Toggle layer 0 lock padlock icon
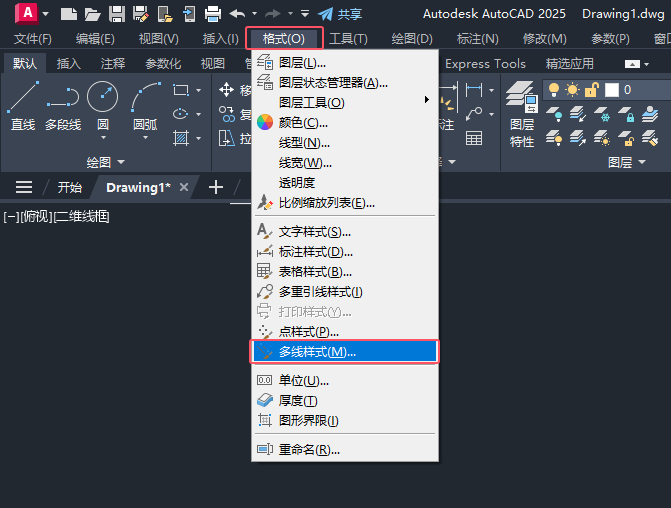 (x=592, y=90)
